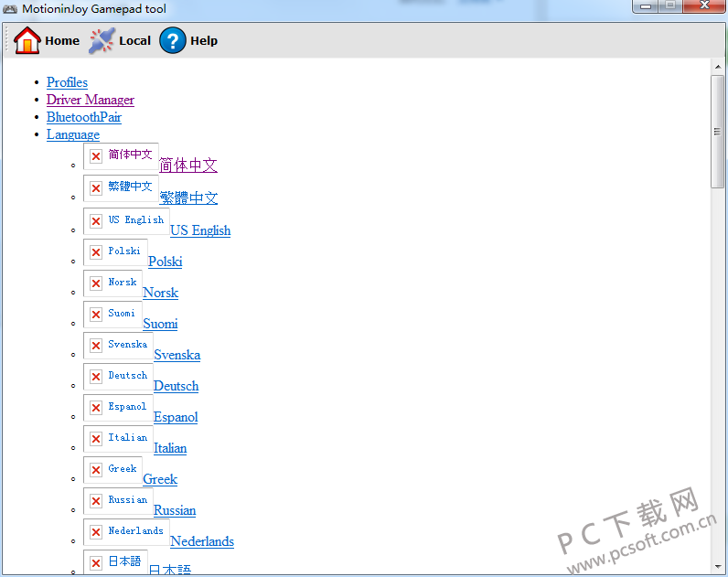The height and width of the screenshot is (577, 728).
Task: Switch language to 繁體中文 link
Action: point(188,198)
